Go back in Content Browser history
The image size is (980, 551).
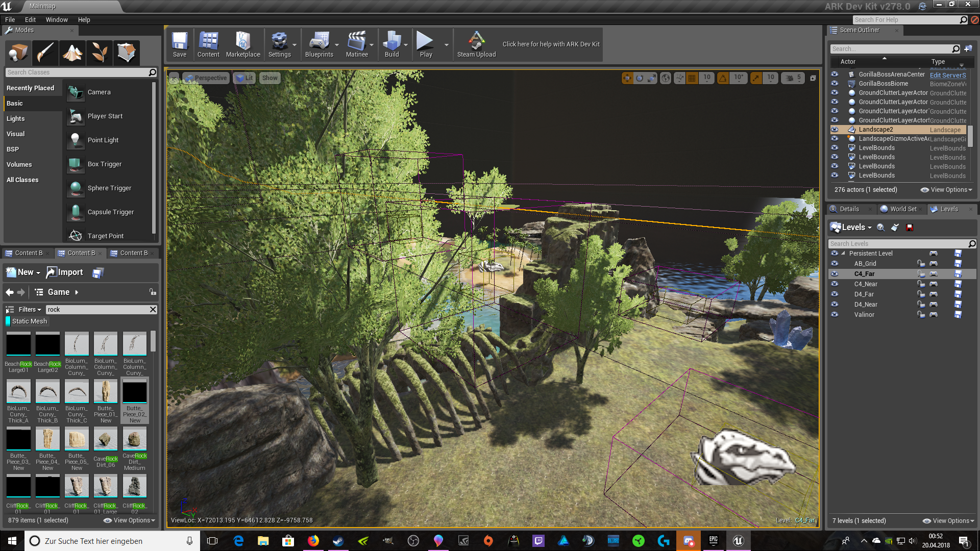[x=10, y=292]
